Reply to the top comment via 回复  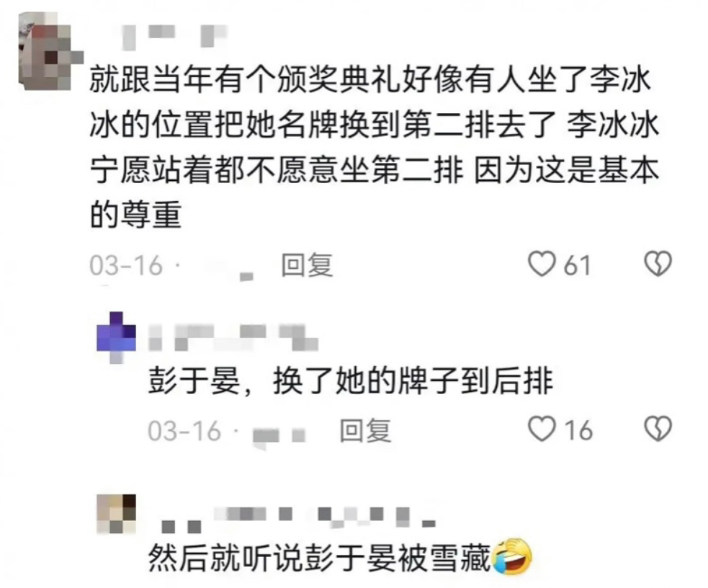point(307,264)
